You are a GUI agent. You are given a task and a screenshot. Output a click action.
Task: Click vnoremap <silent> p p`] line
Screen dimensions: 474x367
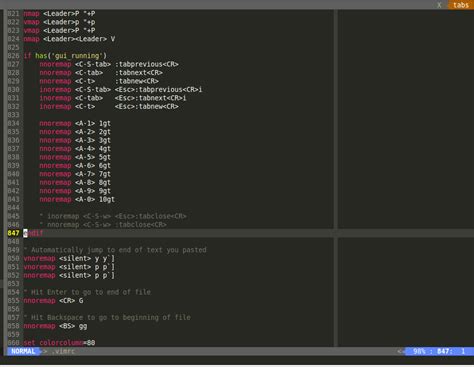tap(69, 267)
